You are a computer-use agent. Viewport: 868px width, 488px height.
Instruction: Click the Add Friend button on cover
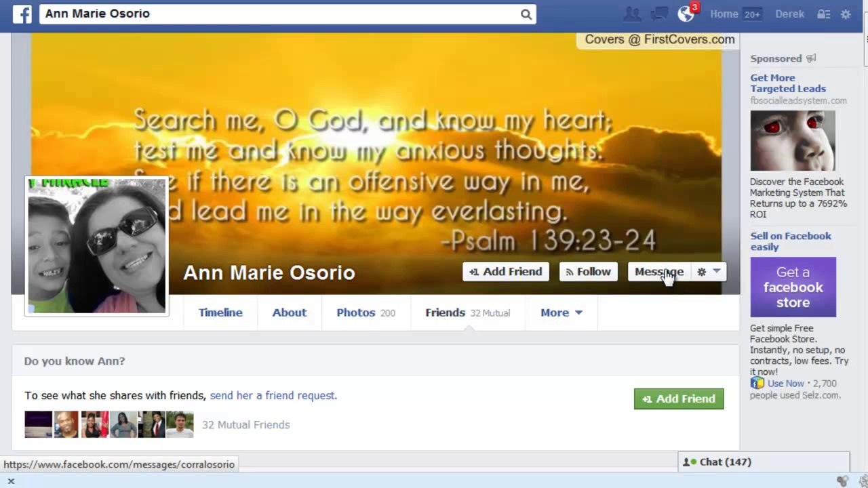click(506, 272)
